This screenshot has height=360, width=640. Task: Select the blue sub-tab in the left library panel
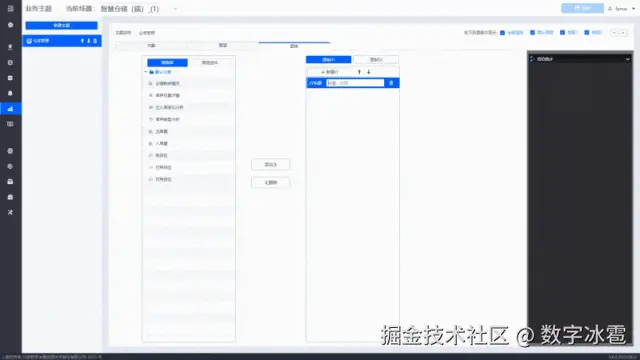(167, 62)
